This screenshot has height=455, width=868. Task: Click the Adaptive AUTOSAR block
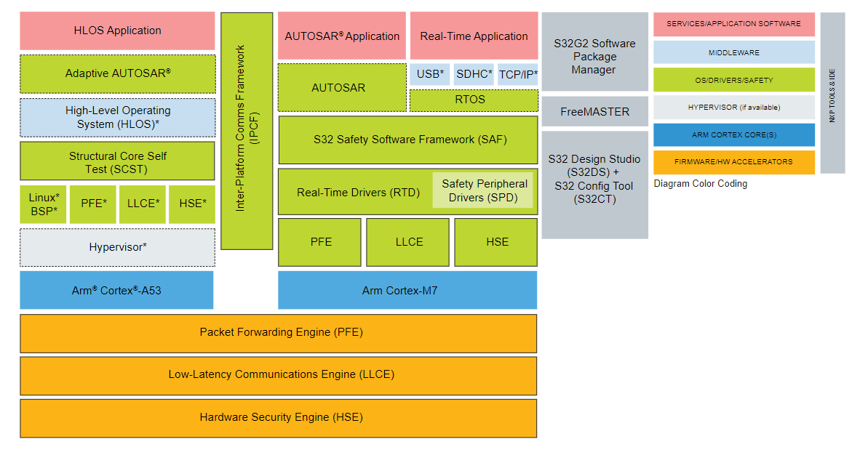click(x=116, y=74)
